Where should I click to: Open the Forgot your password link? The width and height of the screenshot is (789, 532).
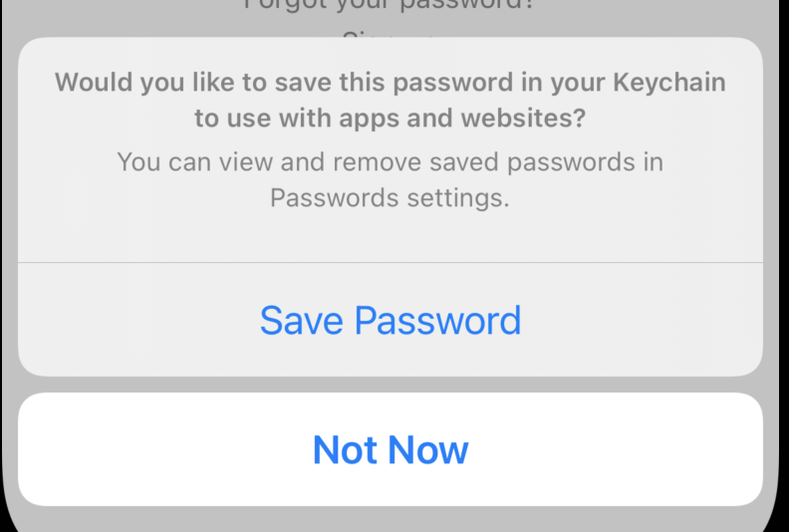click(391, 5)
